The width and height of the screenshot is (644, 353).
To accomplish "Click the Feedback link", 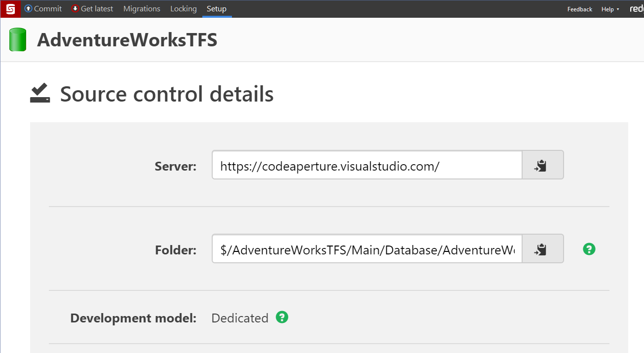I will click(x=579, y=9).
